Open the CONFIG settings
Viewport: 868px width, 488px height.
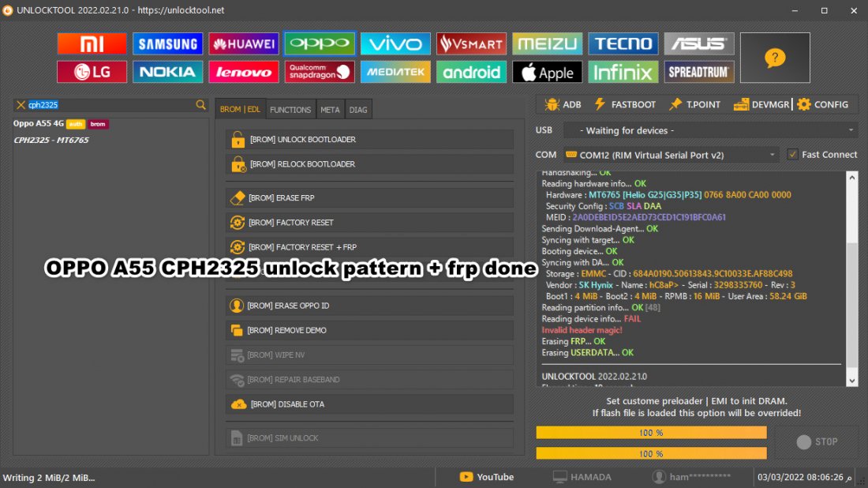click(822, 104)
